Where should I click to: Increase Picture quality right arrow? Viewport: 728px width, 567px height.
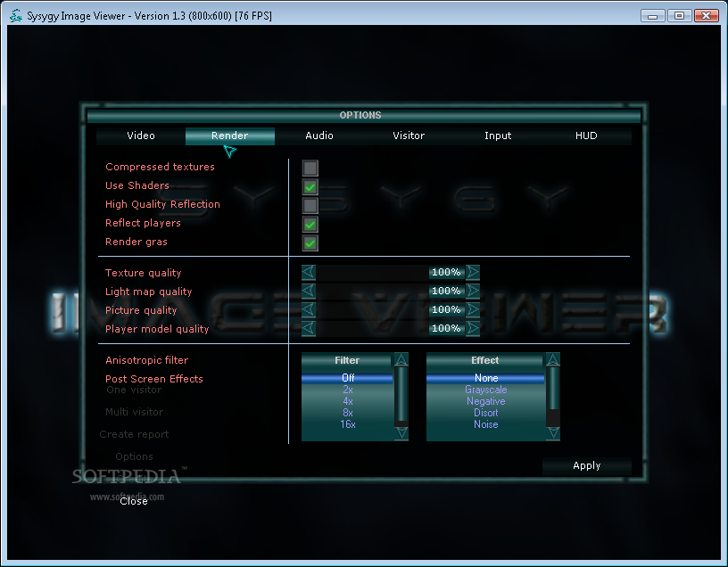point(473,309)
